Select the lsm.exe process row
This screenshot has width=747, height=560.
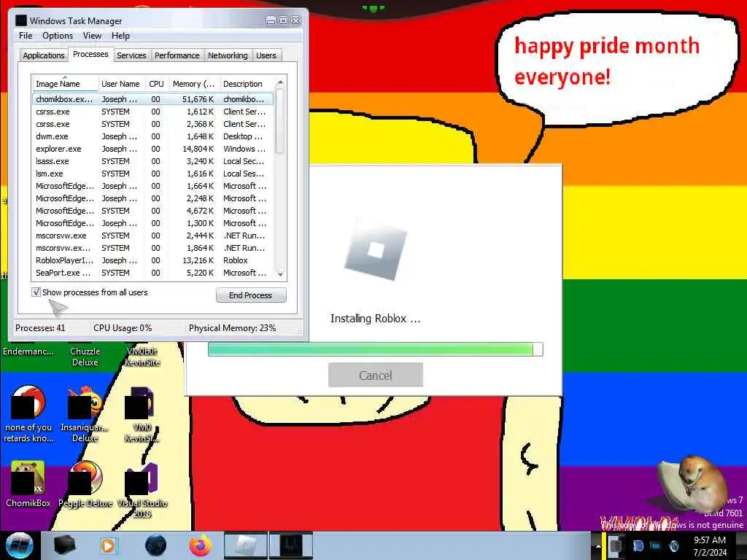click(x=152, y=174)
